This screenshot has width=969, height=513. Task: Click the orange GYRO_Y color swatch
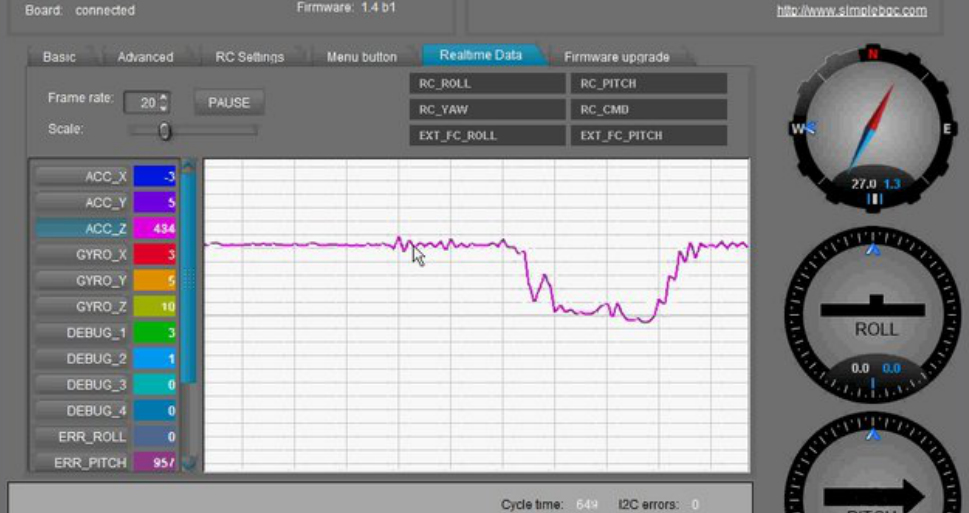tap(155, 281)
